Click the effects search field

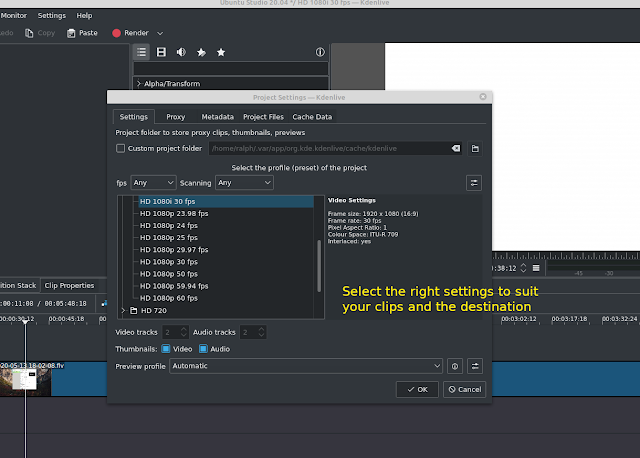point(231,68)
